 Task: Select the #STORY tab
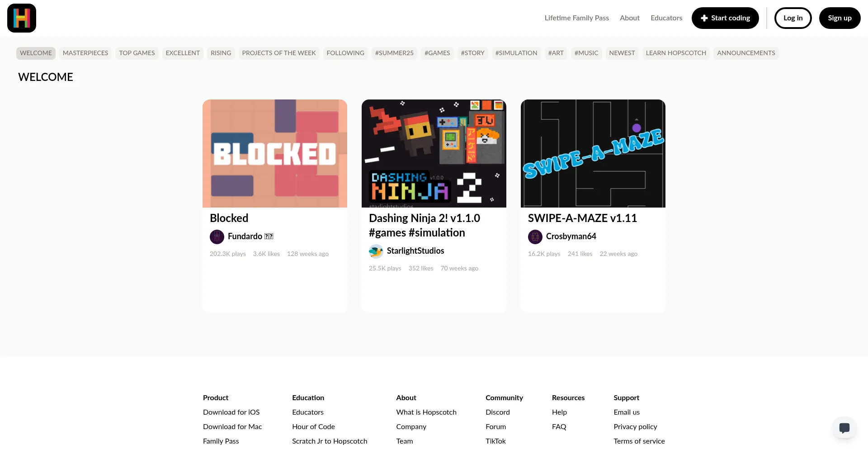472,53
